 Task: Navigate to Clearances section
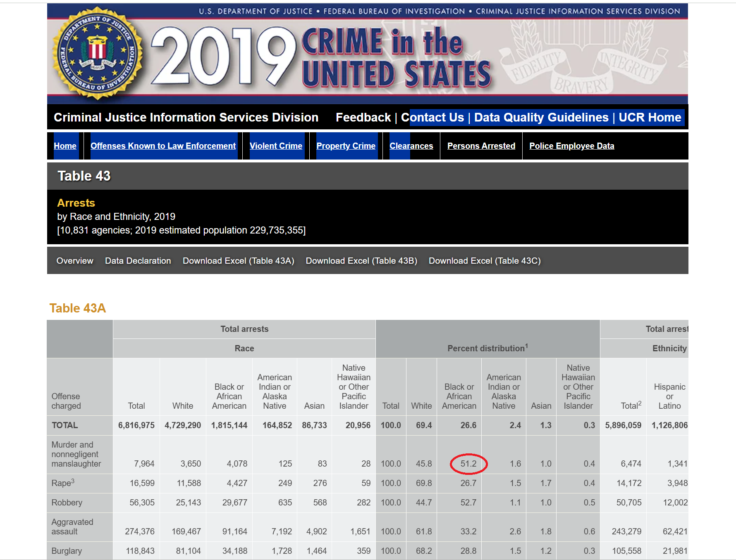[x=411, y=146]
